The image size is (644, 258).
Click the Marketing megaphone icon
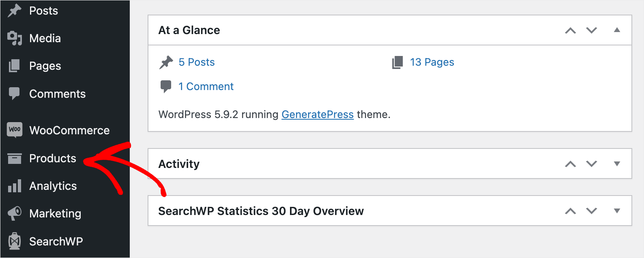(15, 213)
